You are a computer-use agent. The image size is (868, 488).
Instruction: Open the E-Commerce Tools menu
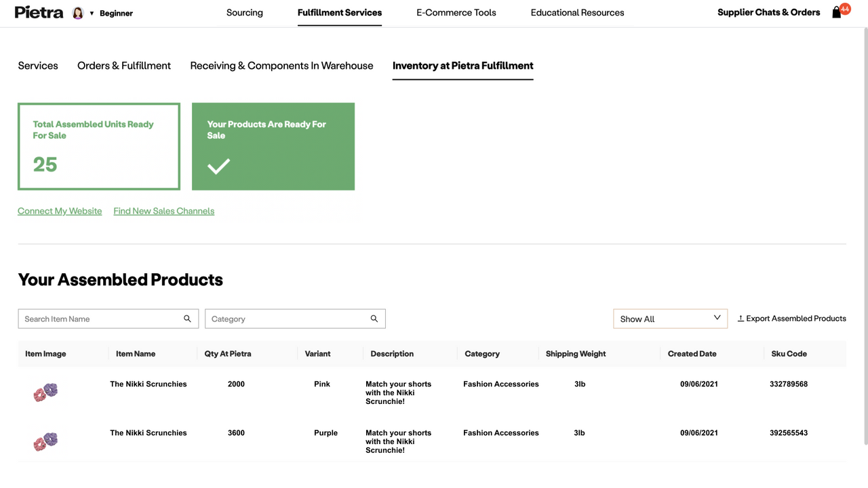pyautogui.click(x=456, y=12)
